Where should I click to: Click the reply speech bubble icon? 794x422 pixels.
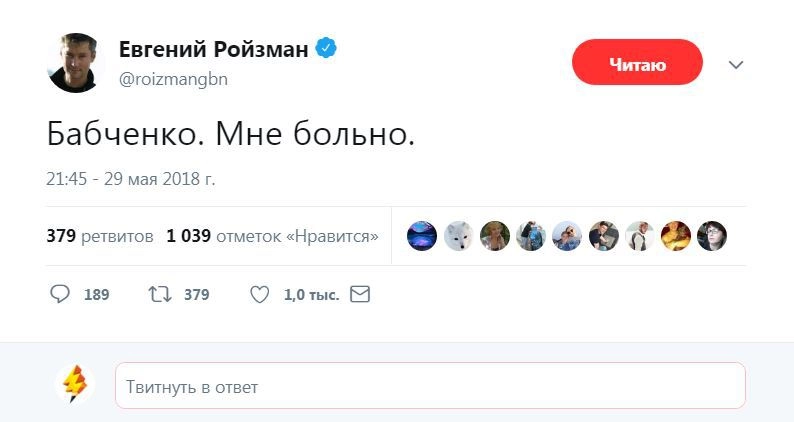click(60, 294)
